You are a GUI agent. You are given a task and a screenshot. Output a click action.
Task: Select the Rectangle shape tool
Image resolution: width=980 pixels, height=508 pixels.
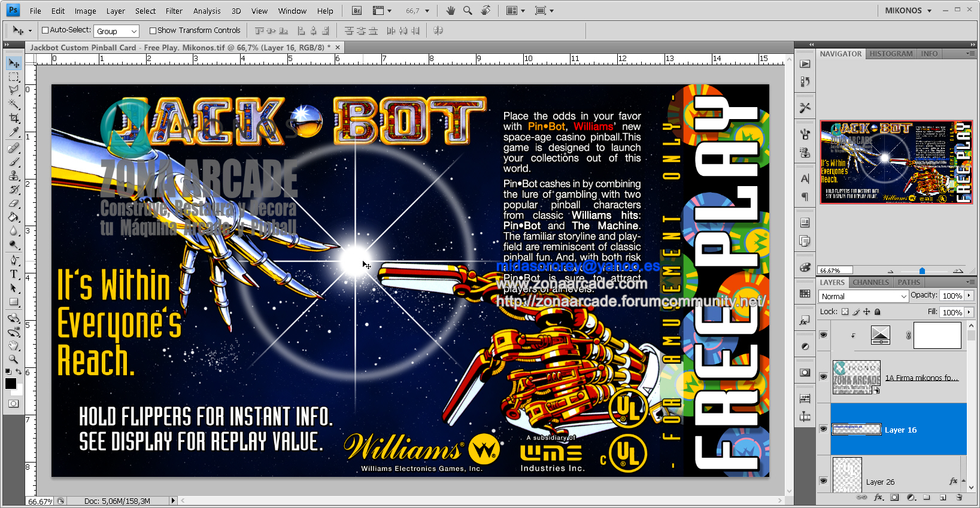pyautogui.click(x=14, y=302)
